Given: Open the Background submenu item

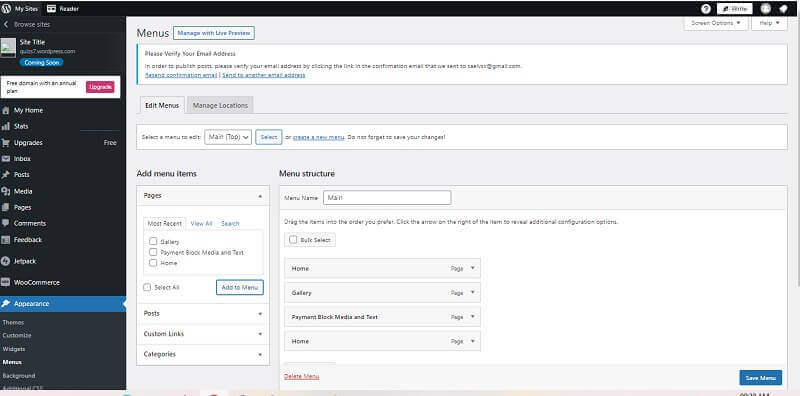Looking at the screenshot, I should point(19,376).
